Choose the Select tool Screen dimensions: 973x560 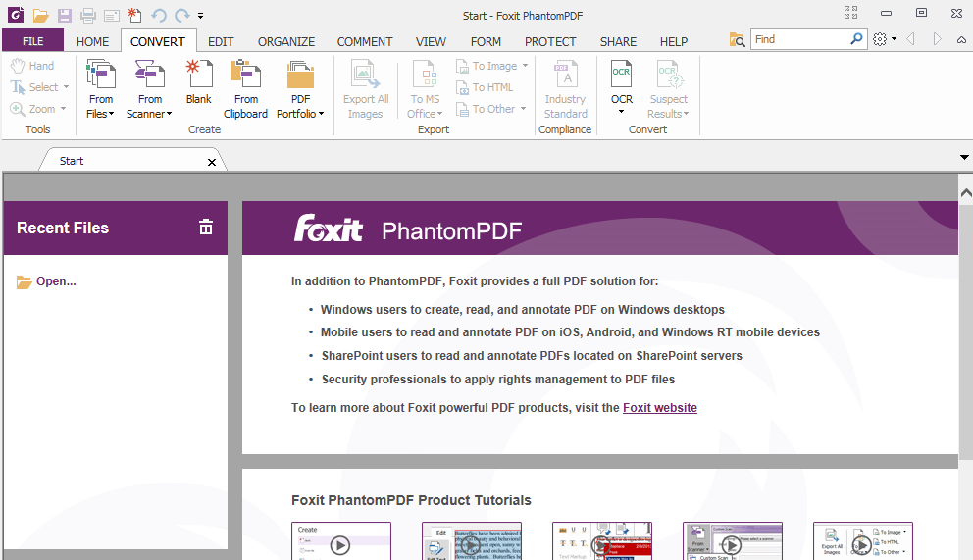pos(34,87)
